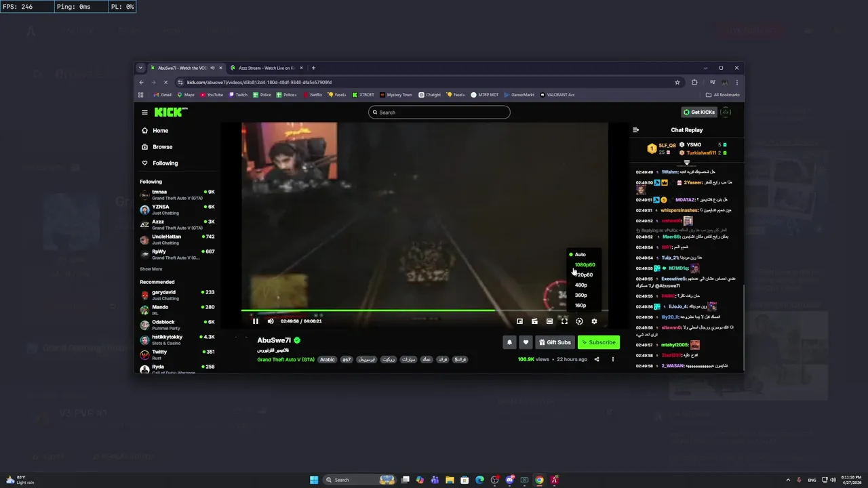Select Auto quality option

click(580, 254)
